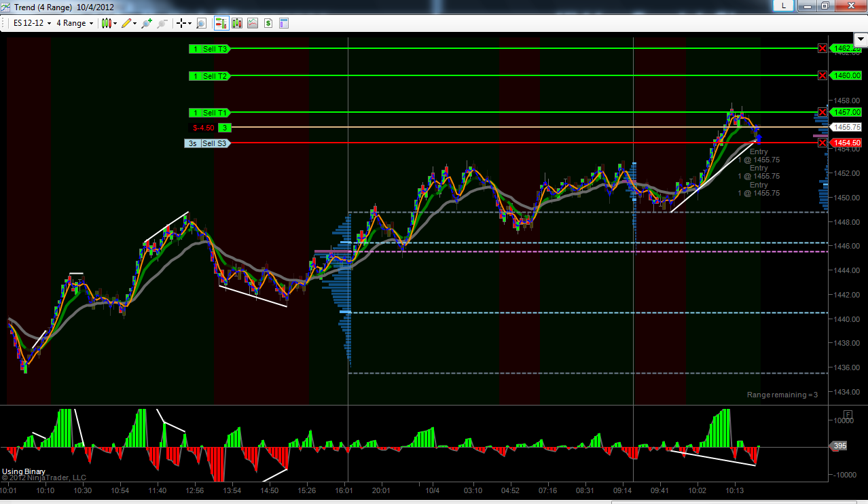Viewport: 868px width, 504px height.
Task: Click the -10000 indicator scale label
Action: coord(846,474)
